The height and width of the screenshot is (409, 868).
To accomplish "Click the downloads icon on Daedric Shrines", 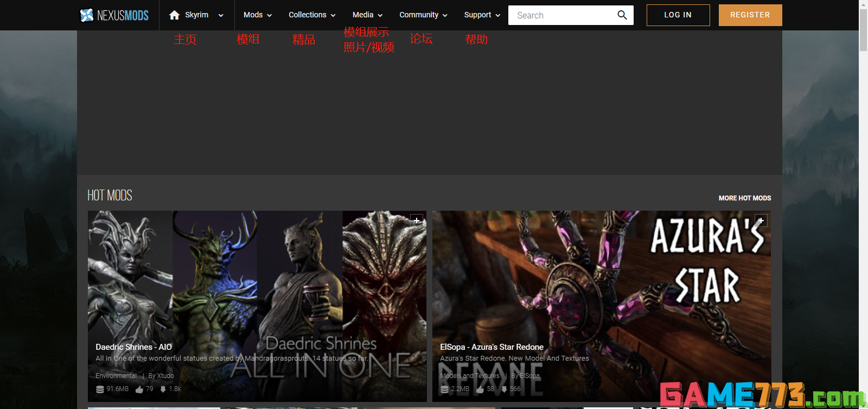I will (x=163, y=389).
